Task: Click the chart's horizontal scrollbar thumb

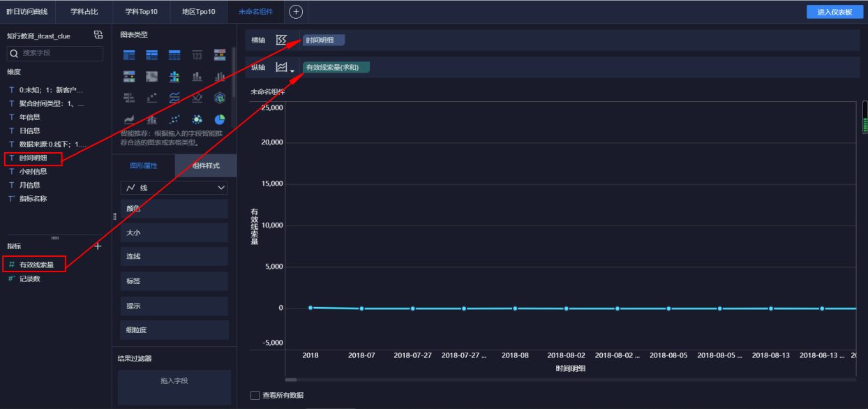Action: (x=291, y=380)
